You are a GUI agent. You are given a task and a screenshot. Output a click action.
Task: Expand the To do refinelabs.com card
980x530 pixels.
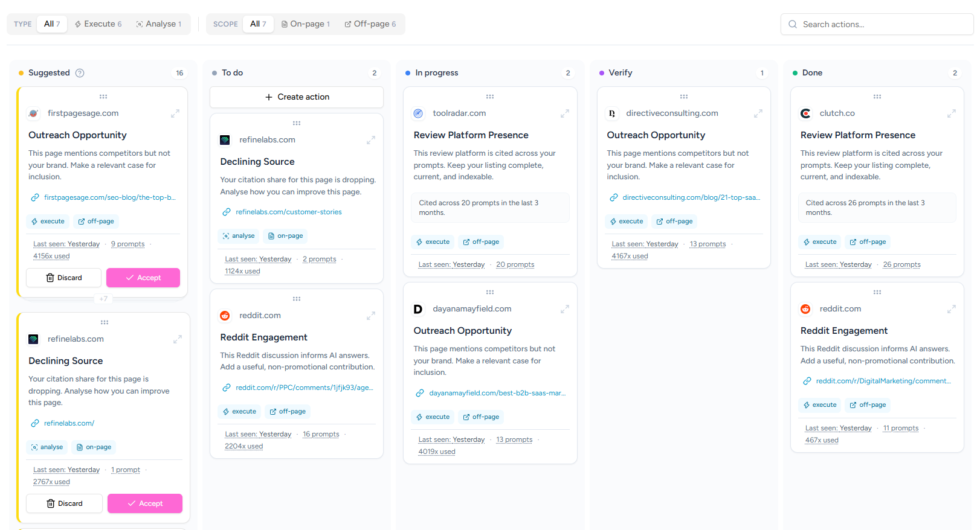tap(371, 140)
